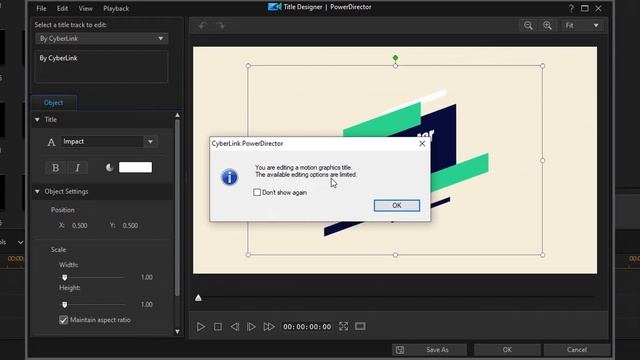Adjust the Height scale slider

point(64,304)
